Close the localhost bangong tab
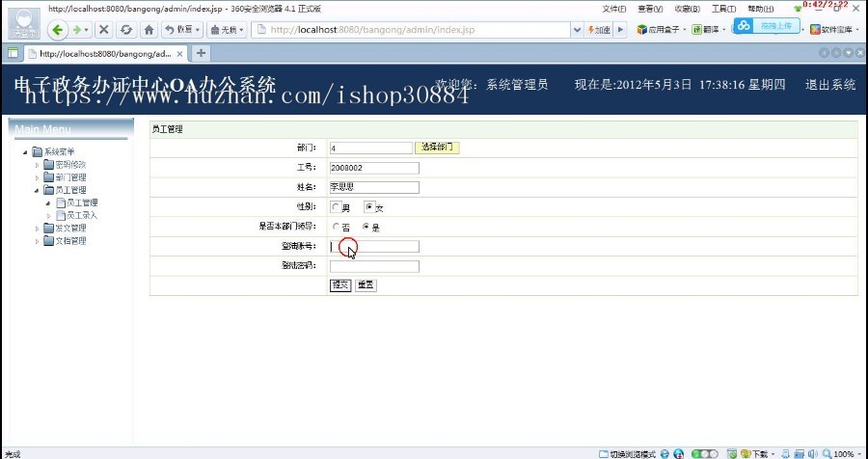 coord(179,54)
